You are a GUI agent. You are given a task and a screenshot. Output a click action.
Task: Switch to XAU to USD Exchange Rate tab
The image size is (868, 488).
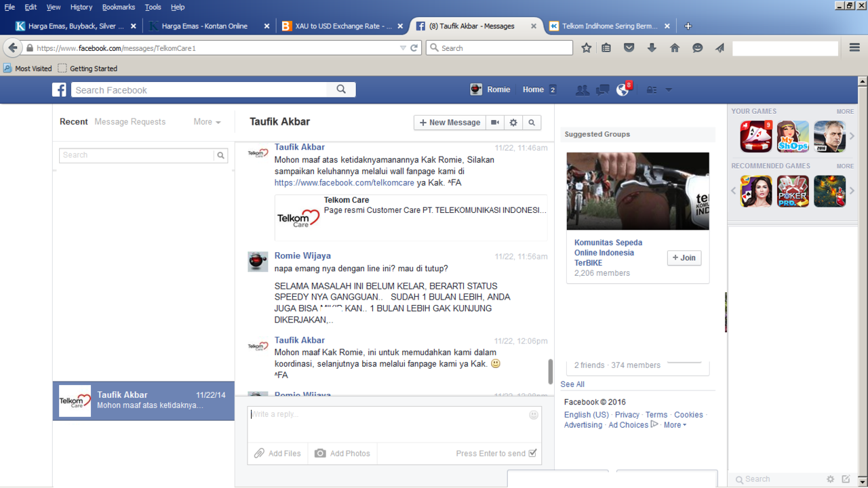(x=343, y=26)
